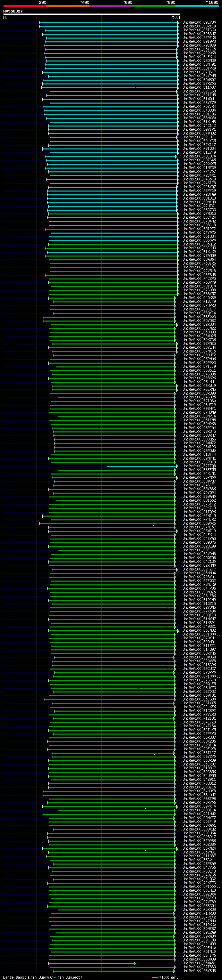The width and height of the screenshot is (222, 980).
Task: Click the UniRef100_B7ZZQ8 label
Action: tap(199, 466)
